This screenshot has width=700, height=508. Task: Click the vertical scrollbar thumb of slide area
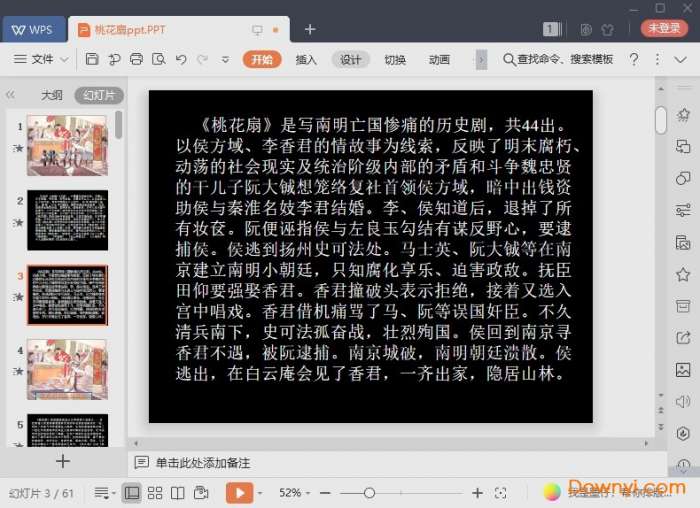[x=661, y=120]
